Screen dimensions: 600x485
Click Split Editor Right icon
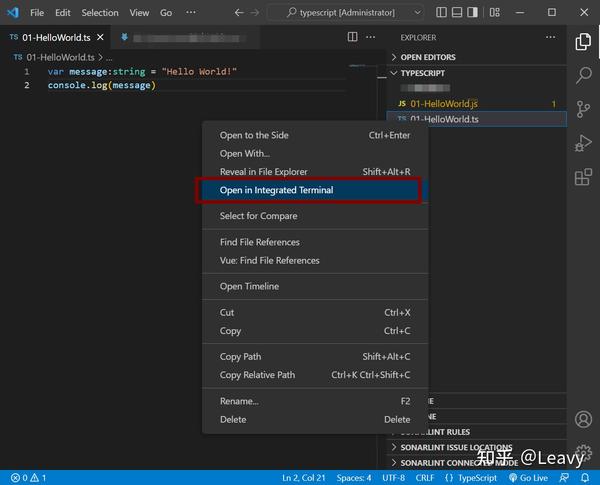pyautogui.click(x=352, y=37)
